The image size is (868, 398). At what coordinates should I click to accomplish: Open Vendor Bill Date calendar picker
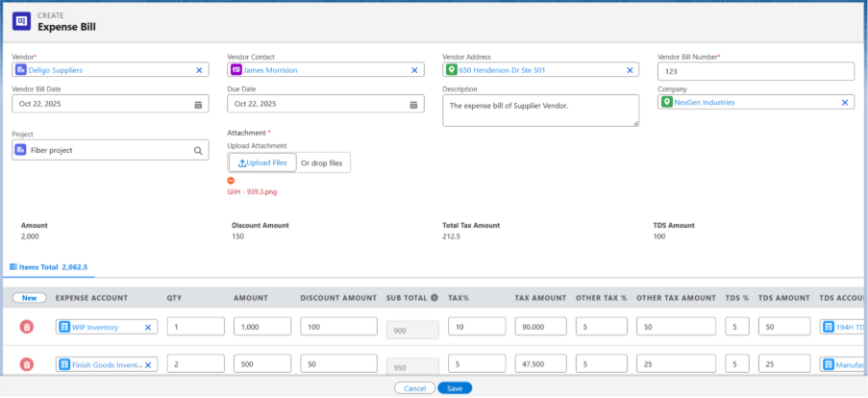(198, 104)
